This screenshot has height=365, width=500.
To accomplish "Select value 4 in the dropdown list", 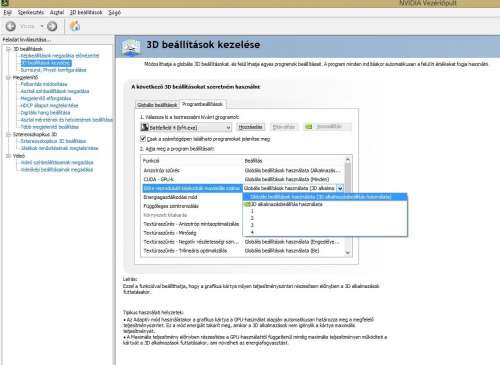I will (x=325, y=232).
